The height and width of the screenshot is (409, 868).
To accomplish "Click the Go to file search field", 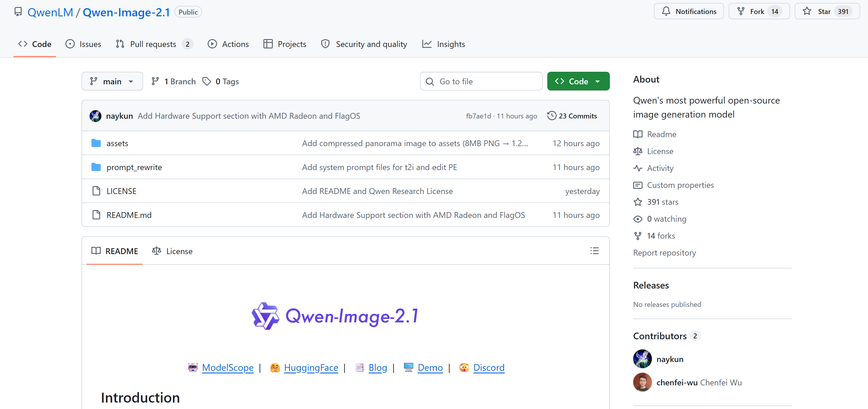I will coord(481,81).
